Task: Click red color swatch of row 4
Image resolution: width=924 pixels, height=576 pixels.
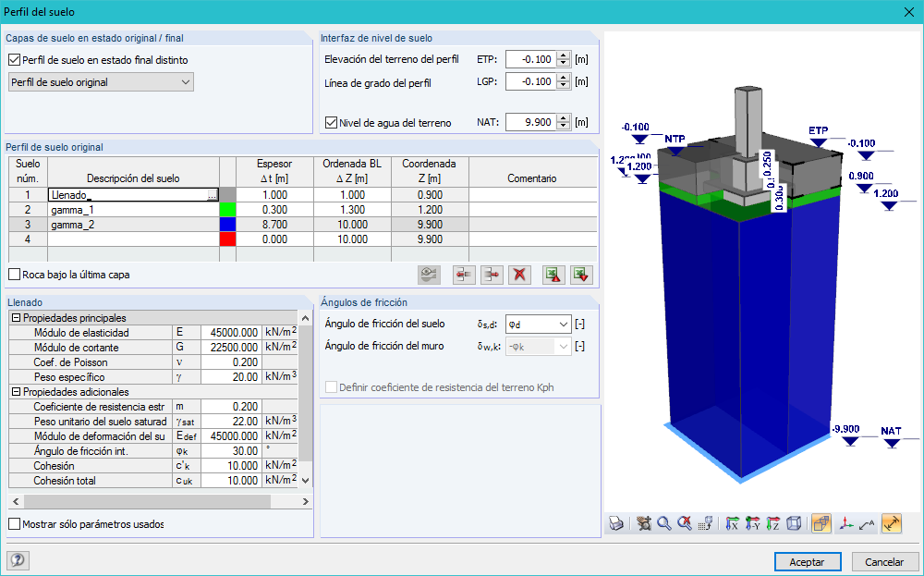Action: (x=227, y=239)
